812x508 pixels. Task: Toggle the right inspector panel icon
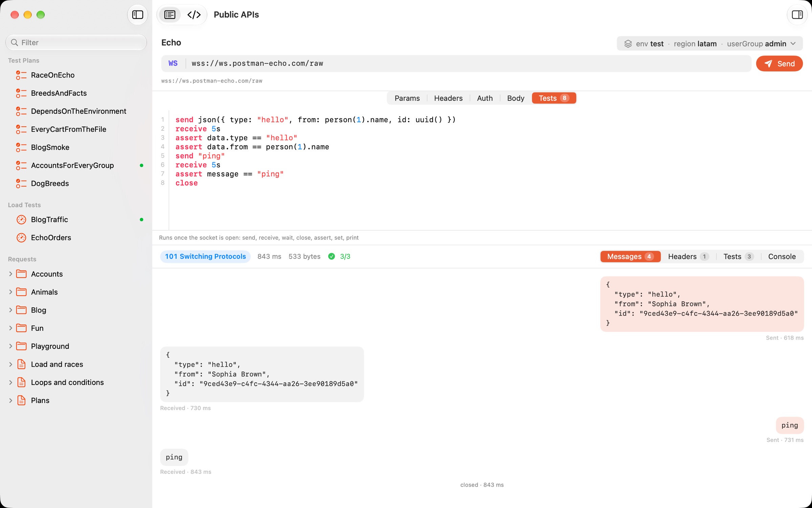pos(797,15)
